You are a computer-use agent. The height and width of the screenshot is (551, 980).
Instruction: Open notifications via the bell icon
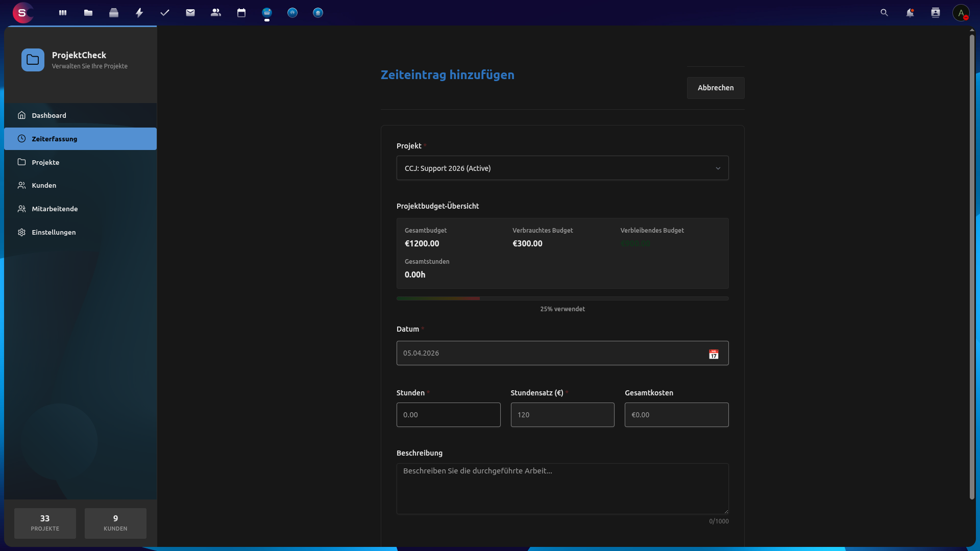[911, 13]
